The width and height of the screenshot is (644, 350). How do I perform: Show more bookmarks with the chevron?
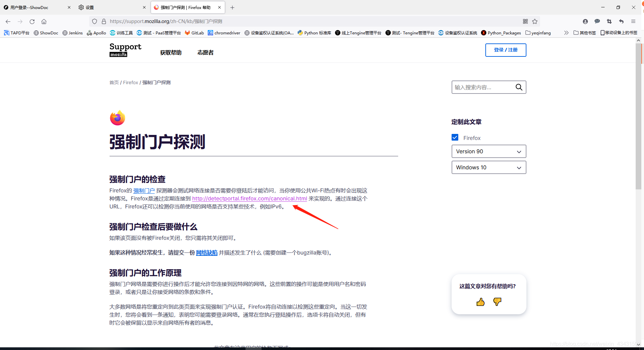[x=566, y=33]
